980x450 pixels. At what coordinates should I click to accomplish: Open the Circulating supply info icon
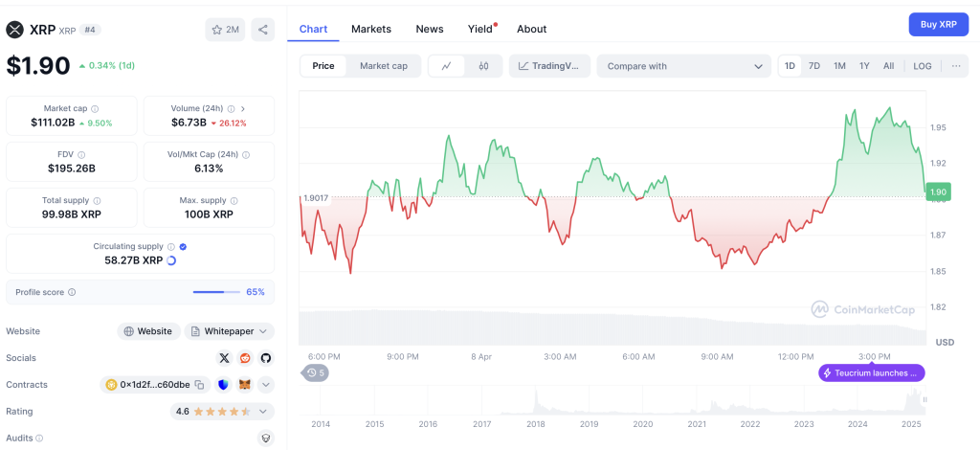(x=171, y=247)
